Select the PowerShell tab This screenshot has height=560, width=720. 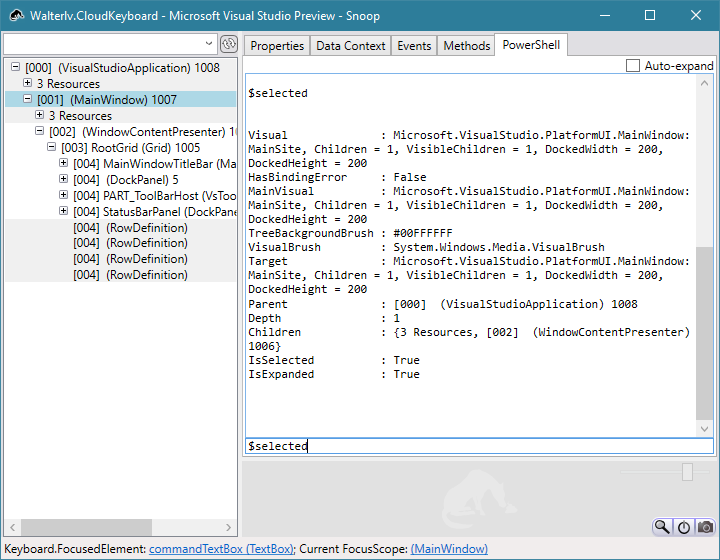pyautogui.click(x=531, y=45)
